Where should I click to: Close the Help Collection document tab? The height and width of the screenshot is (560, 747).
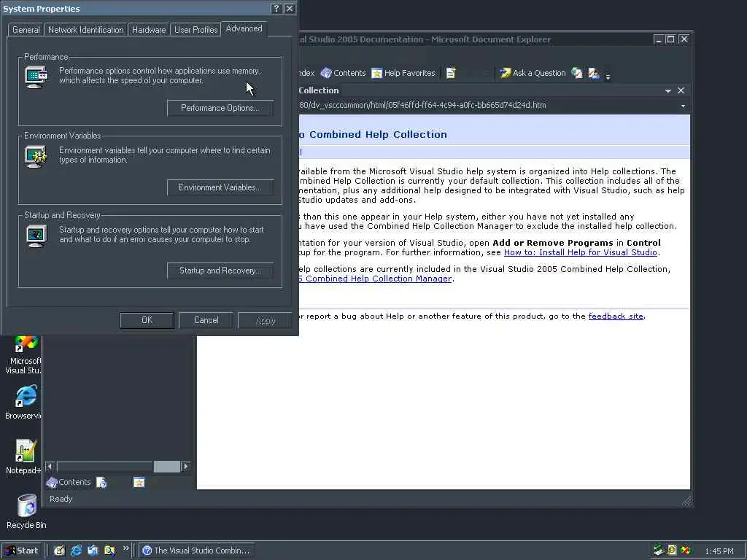coord(681,90)
